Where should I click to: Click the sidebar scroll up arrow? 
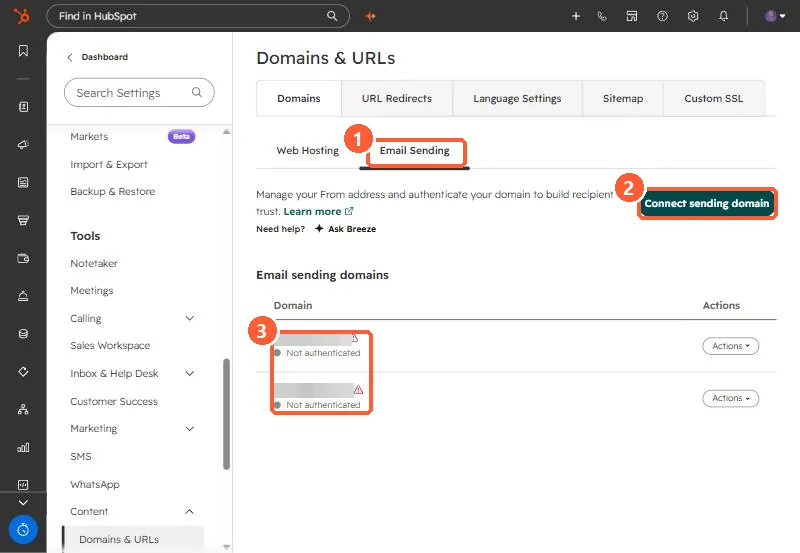227,132
